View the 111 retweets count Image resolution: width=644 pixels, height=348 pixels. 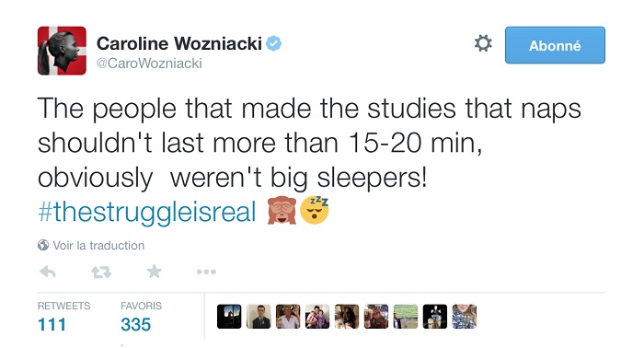coord(52,325)
